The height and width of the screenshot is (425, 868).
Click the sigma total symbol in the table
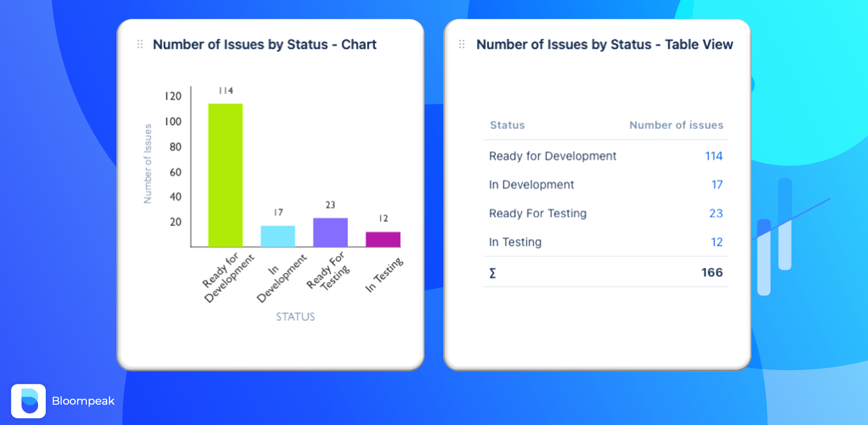point(492,273)
